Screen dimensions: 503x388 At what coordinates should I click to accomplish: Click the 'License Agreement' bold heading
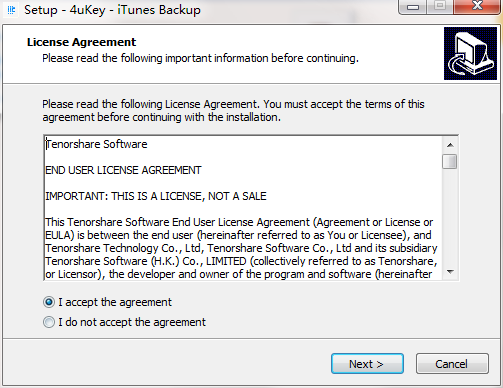[x=82, y=42]
